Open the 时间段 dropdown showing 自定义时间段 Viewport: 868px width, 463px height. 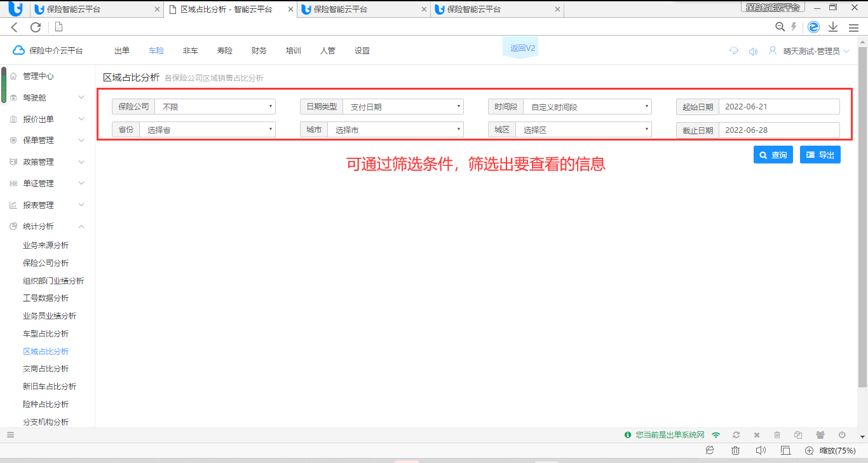[587, 107]
